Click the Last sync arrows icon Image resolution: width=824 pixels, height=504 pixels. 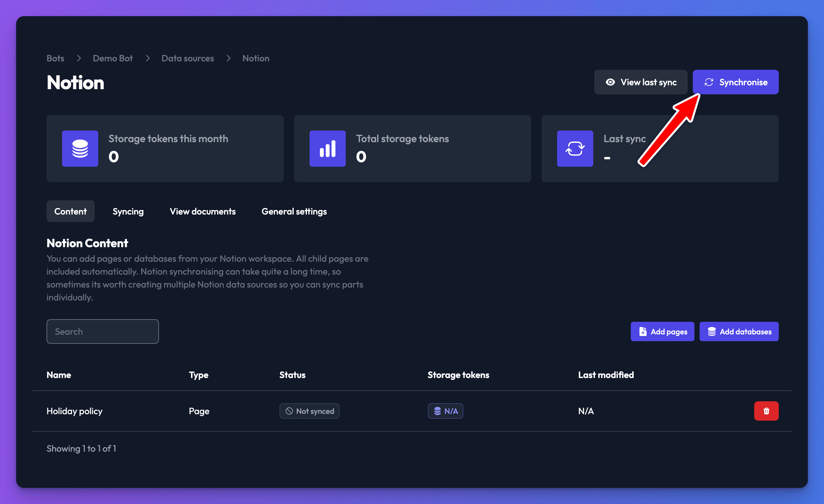575,149
